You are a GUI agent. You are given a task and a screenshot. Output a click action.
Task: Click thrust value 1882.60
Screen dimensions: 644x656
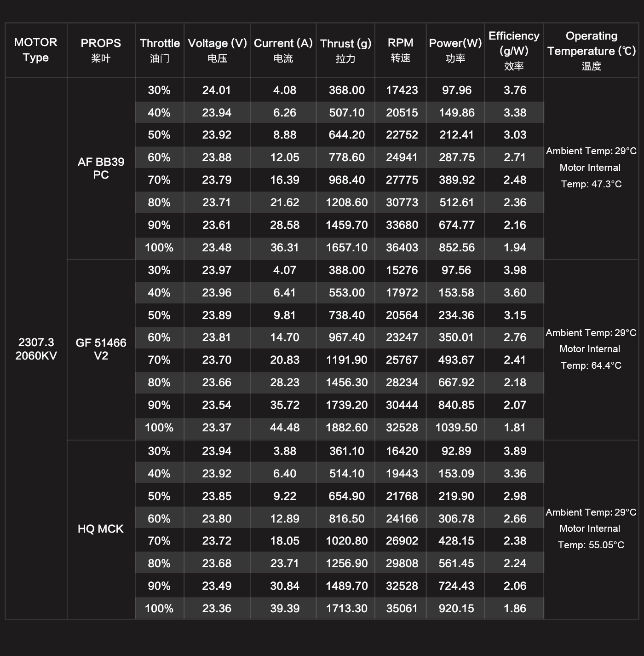(x=346, y=428)
